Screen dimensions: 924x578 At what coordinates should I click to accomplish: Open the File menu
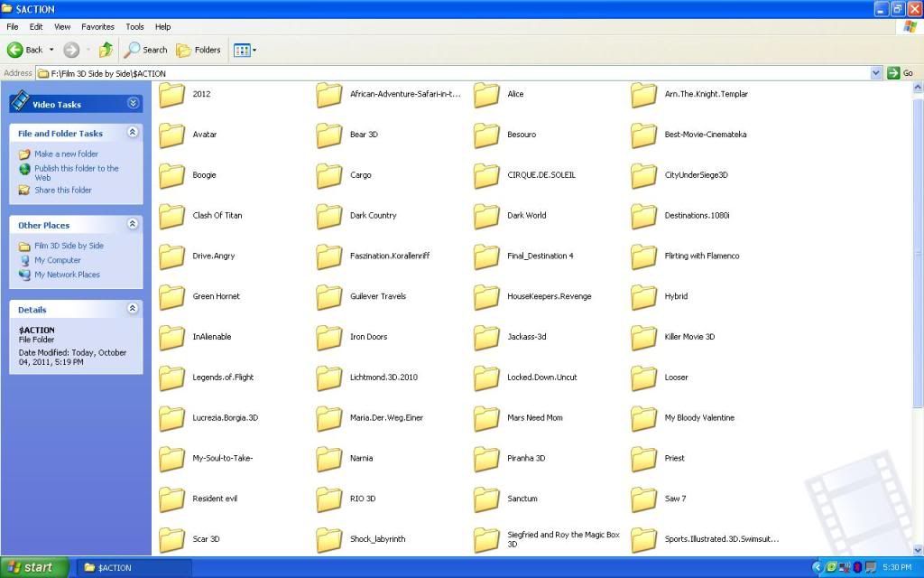[x=13, y=26]
